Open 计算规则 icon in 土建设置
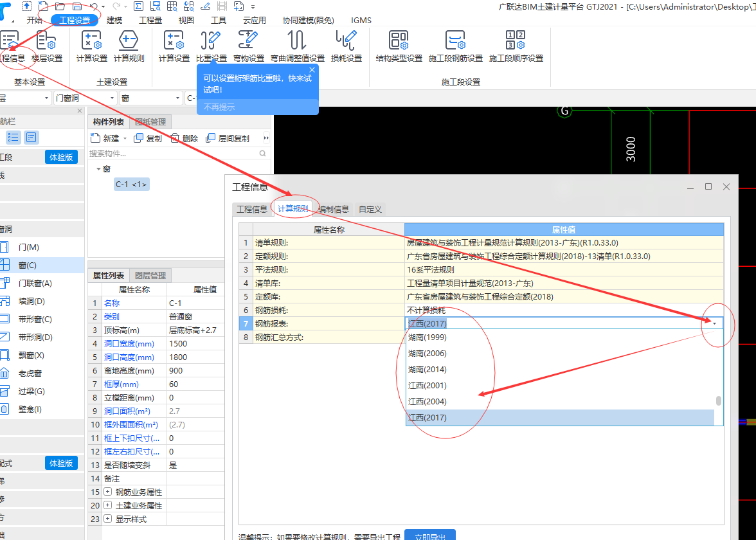Screen dimensions: 756x540 tap(129, 46)
